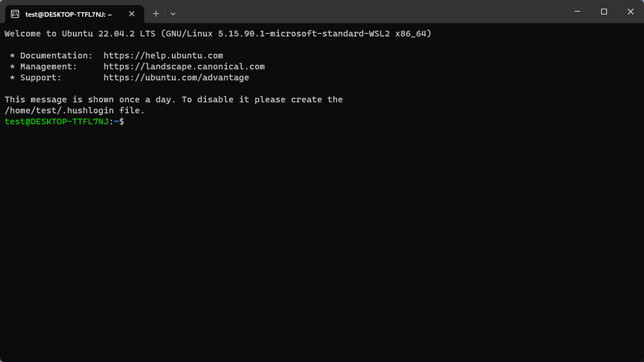Image resolution: width=644 pixels, height=362 pixels.
Task: Click the terminal icon in the tab
Action: point(15,14)
